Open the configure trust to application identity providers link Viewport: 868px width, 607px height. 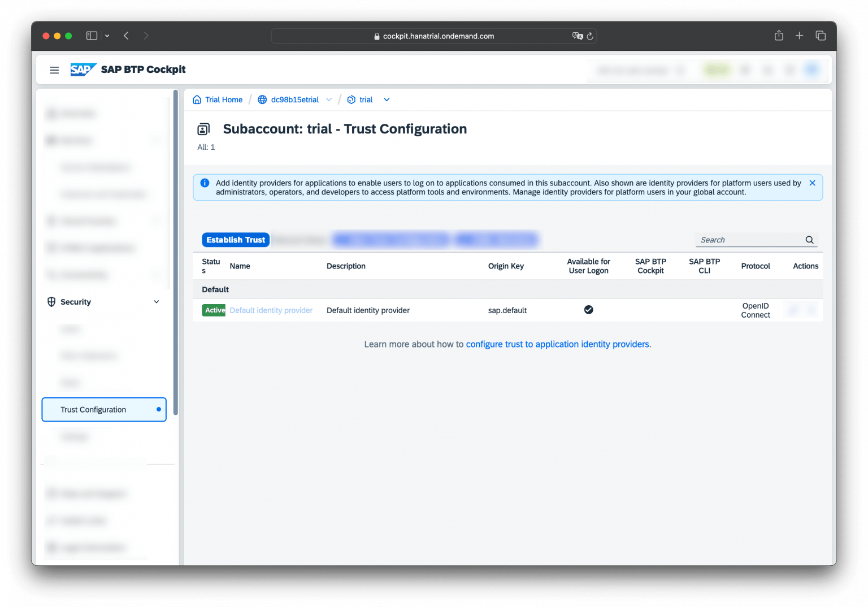click(x=558, y=344)
